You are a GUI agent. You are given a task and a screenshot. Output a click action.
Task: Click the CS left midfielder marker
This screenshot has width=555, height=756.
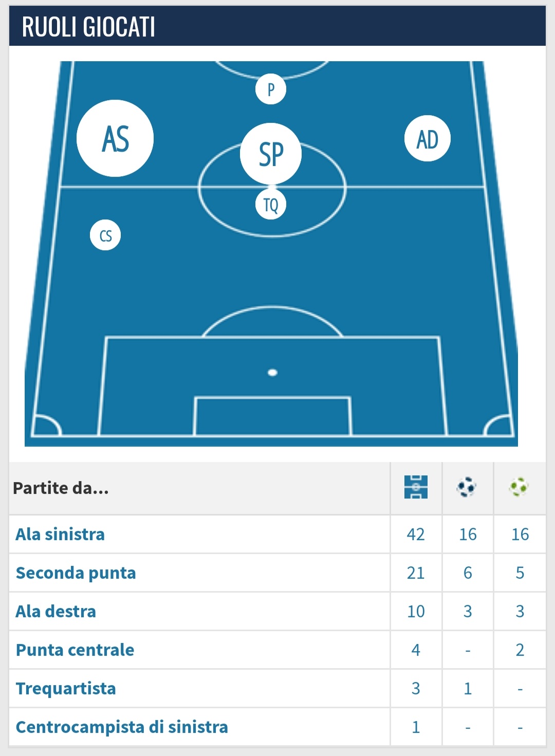tap(105, 235)
